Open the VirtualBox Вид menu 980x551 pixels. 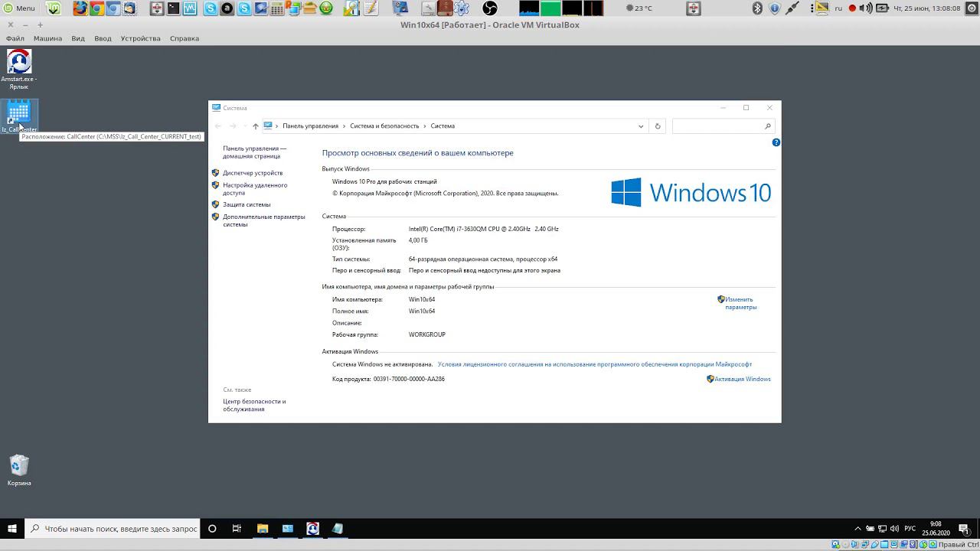[x=78, y=38]
